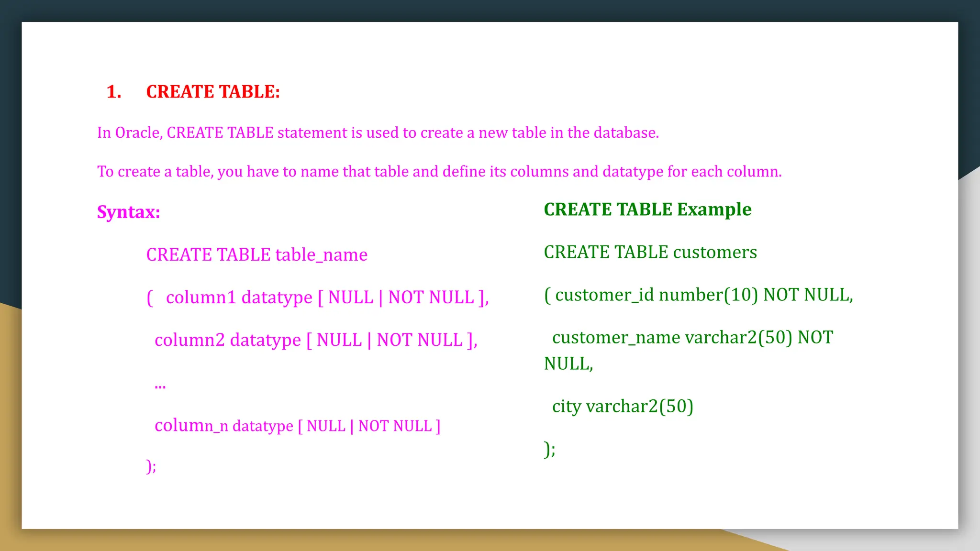Click the sentence starting "In Oracle, CREATE TABLE statement"
Image resolution: width=980 pixels, height=551 pixels.
tap(378, 132)
